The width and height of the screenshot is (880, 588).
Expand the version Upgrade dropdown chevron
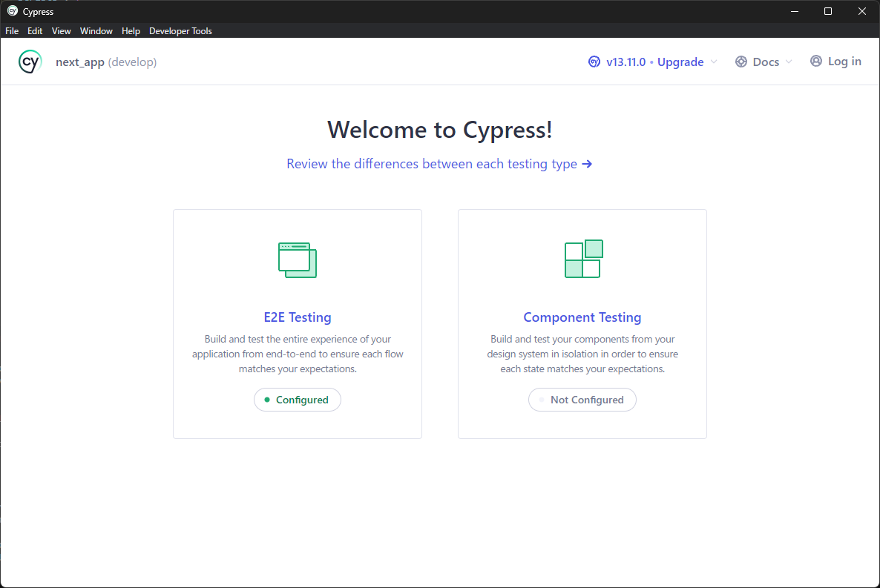[x=714, y=62]
